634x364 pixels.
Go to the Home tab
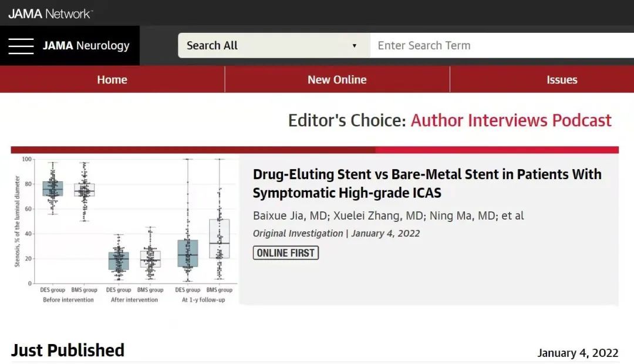point(112,80)
